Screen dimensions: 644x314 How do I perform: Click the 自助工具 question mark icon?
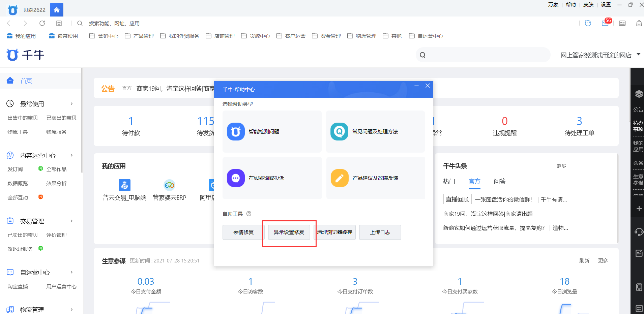coord(249,214)
